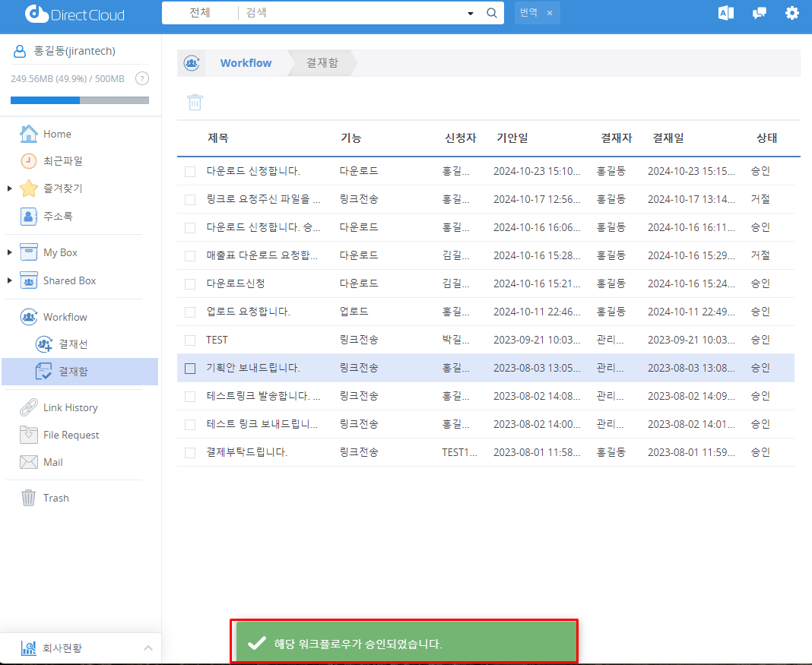Click the Workflow breadcrumb tab
Image resolution: width=812 pixels, height=665 pixels.
click(x=246, y=63)
